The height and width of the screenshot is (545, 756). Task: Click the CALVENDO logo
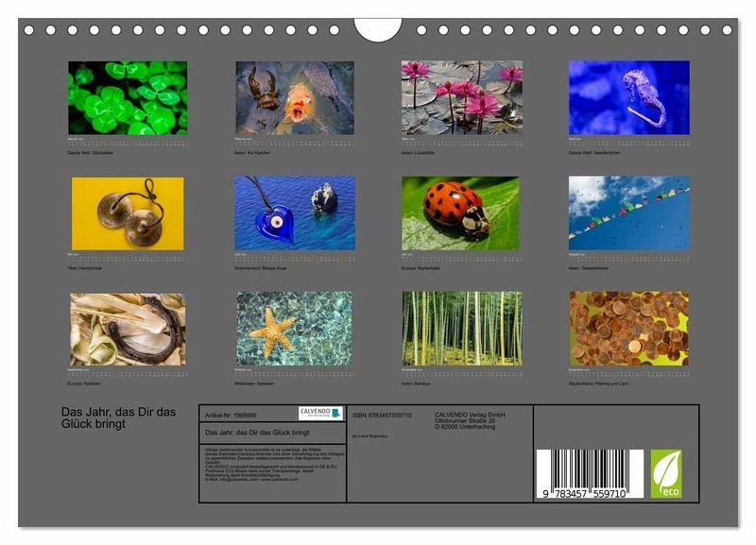[320, 414]
